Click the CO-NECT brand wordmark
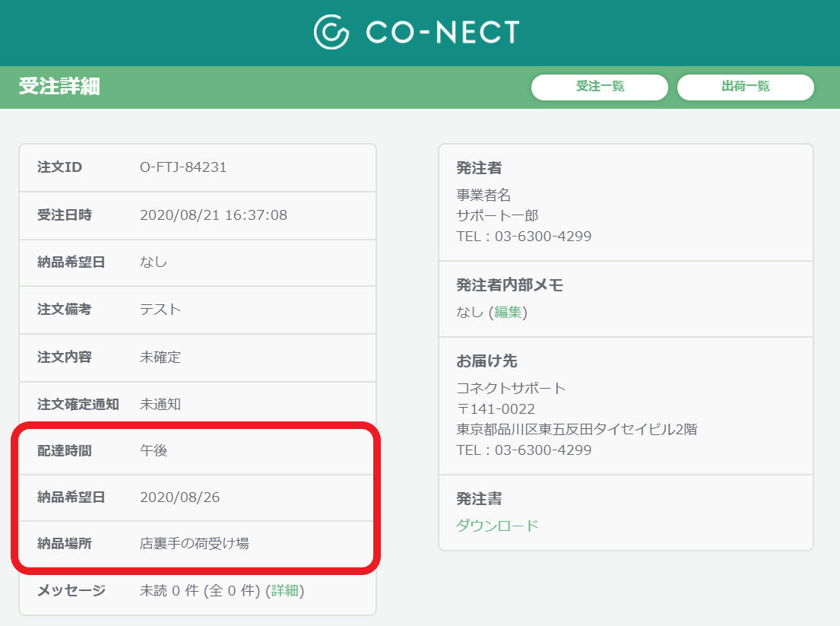The height and width of the screenshot is (626, 840). [x=442, y=32]
